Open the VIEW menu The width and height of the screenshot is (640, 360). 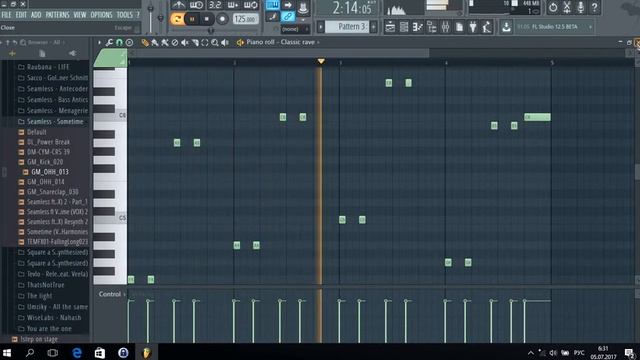click(x=80, y=15)
